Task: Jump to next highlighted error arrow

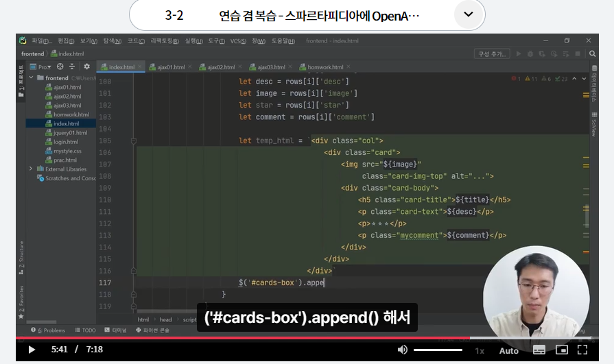Action: point(584,79)
